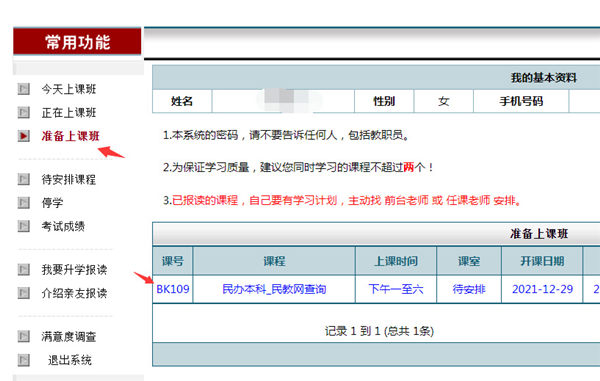The image size is (600, 381).
Task: Click the icon beside 我要升学报读
Action: (24, 270)
